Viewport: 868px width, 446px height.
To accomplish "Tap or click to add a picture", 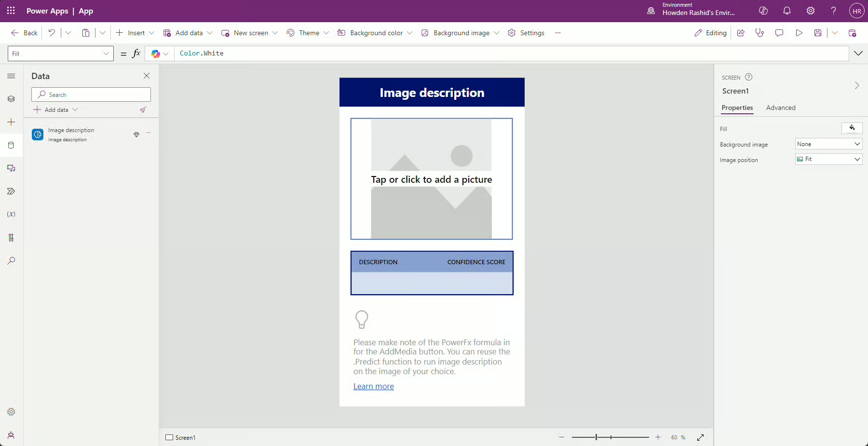I will point(432,179).
